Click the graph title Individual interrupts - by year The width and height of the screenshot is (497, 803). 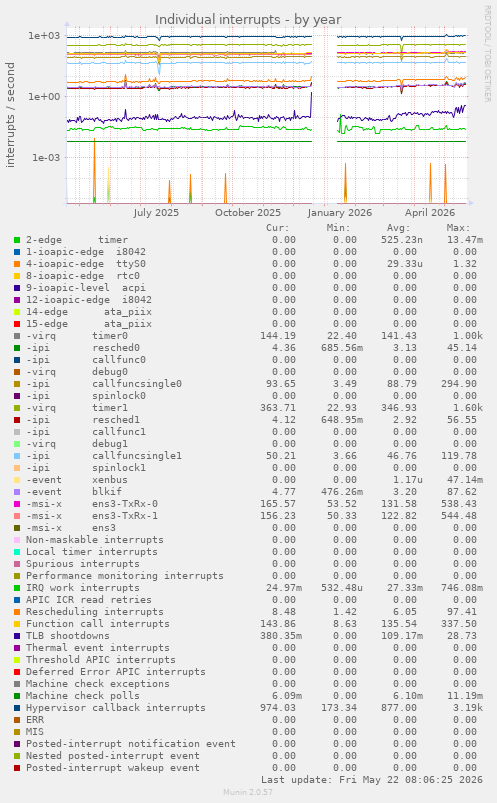point(248,19)
